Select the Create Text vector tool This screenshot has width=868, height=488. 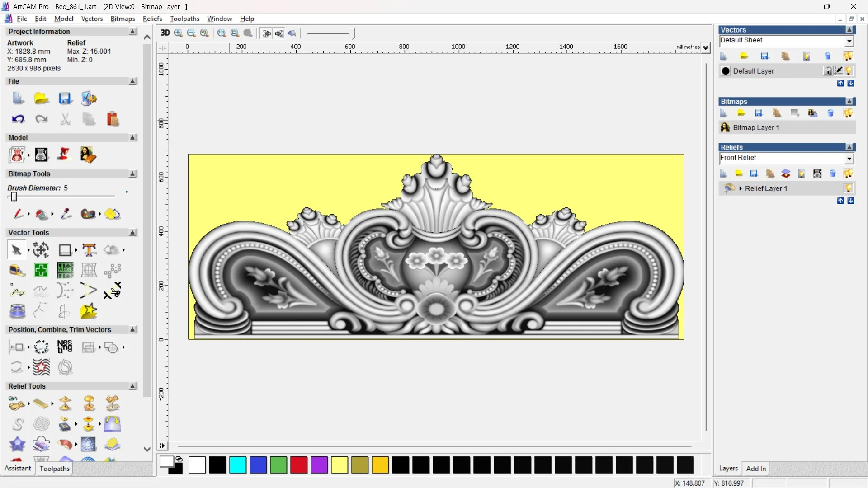click(x=89, y=250)
